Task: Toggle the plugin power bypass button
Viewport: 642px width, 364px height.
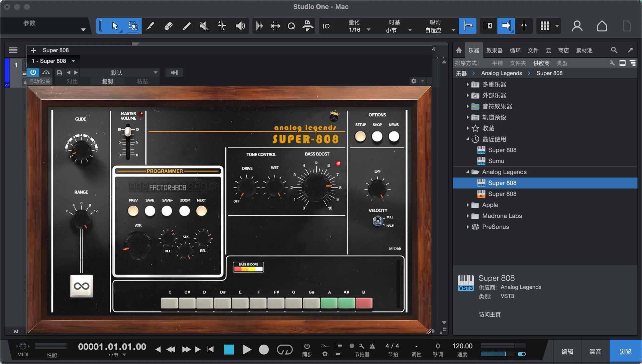Action: pos(33,73)
